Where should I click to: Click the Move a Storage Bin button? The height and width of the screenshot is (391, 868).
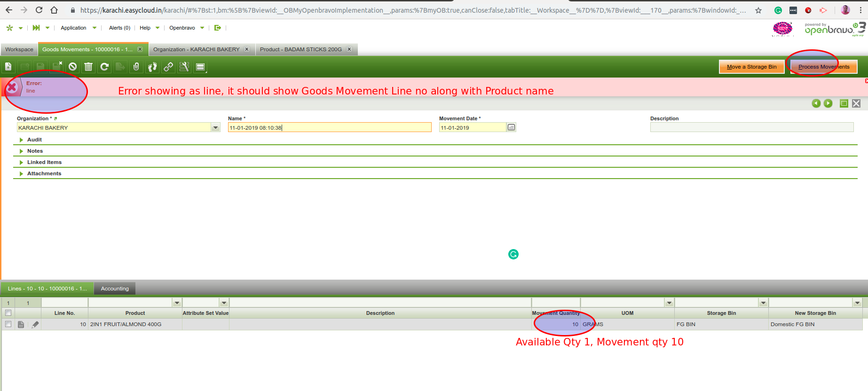pyautogui.click(x=751, y=67)
